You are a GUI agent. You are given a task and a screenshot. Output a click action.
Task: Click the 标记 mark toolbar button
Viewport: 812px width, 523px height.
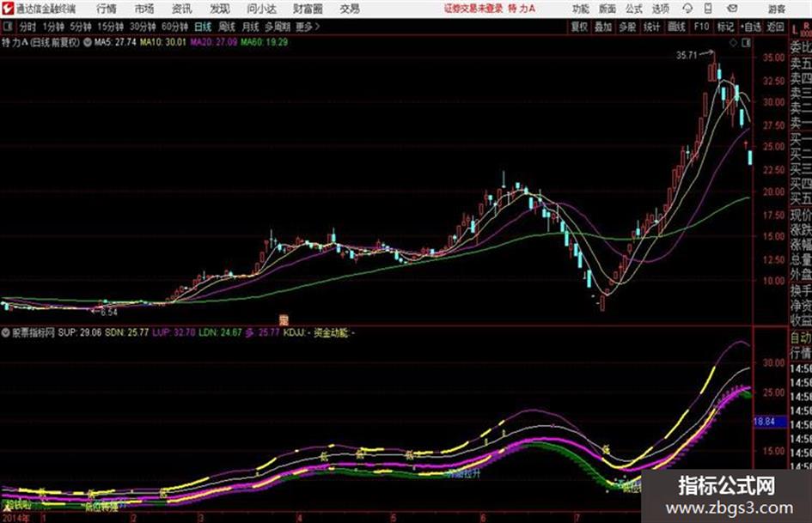click(x=725, y=27)
